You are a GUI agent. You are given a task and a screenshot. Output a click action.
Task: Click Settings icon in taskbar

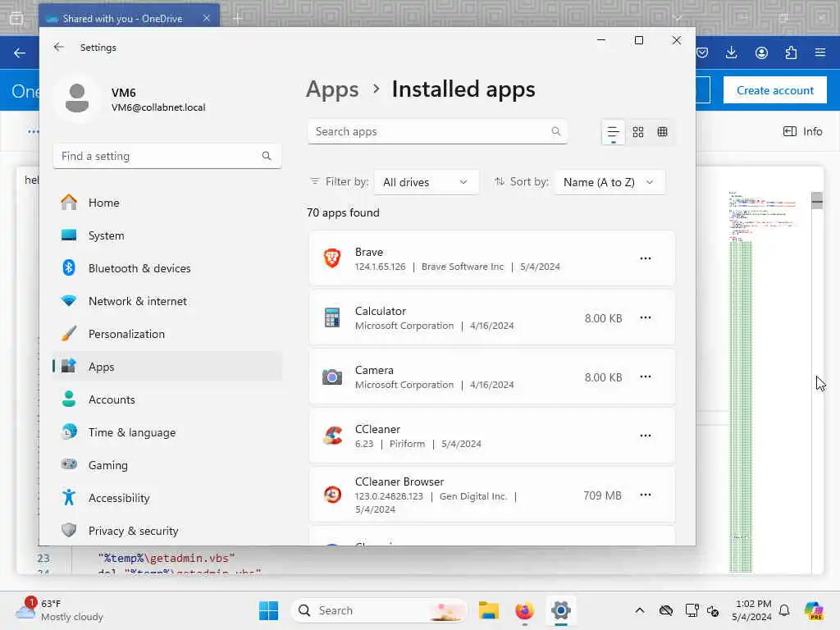click(560, 610)
